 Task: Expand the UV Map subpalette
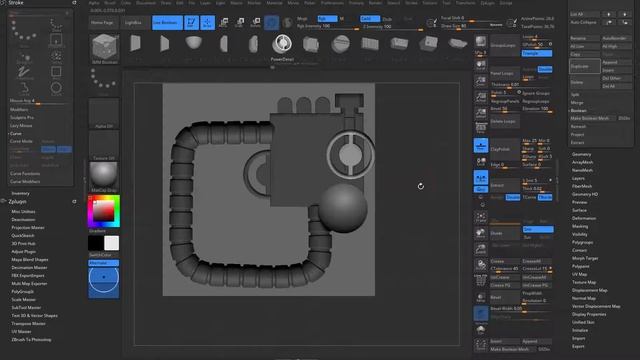point(580,274)
